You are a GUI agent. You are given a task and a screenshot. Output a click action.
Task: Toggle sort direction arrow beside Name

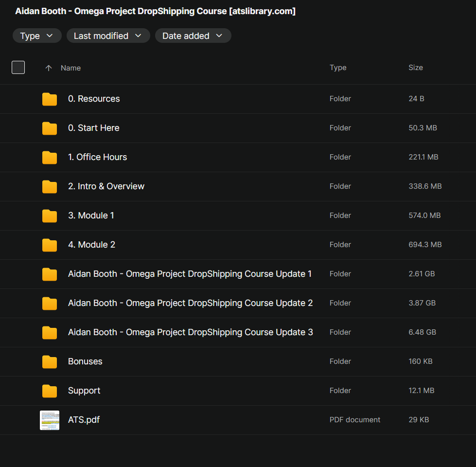click(x=49, y=68)
